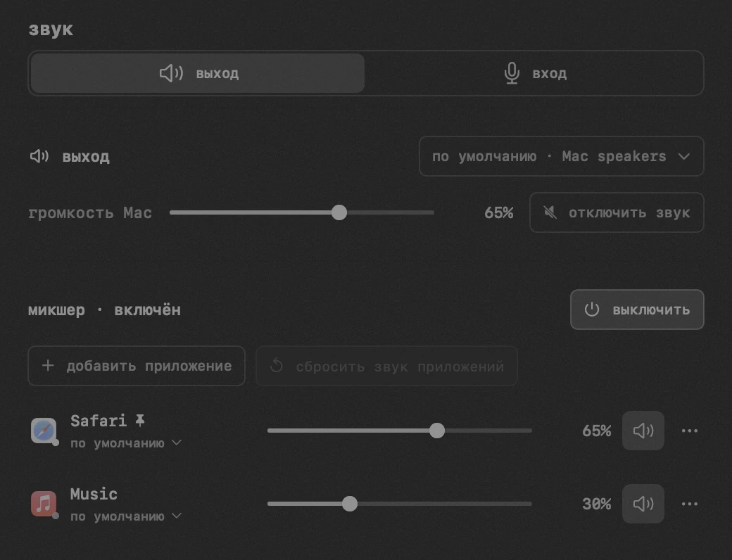This screenshot has height=560, width=732.
Task: Click the микшер · включён status text
Action: (x=104, y=310)
